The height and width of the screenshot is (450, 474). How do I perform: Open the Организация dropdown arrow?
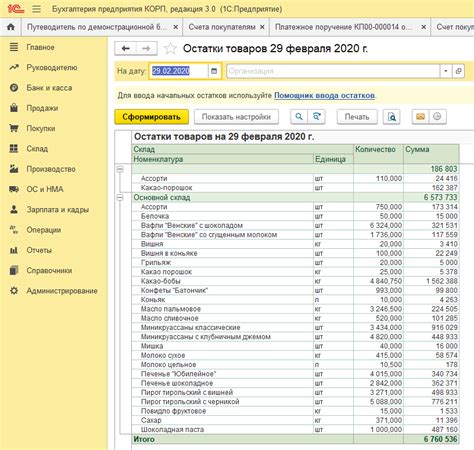tap(446, 71)
